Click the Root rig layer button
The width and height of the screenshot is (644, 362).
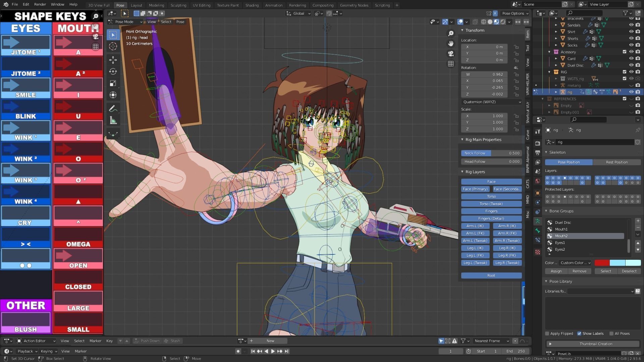coord(491,276)
